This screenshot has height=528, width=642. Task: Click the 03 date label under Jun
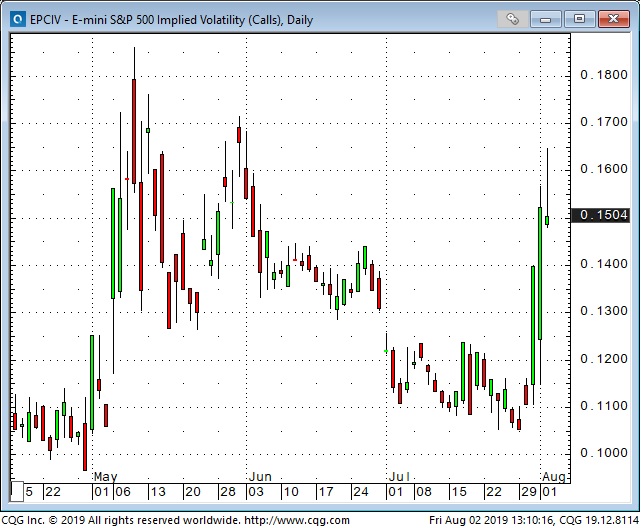[256, 492]
